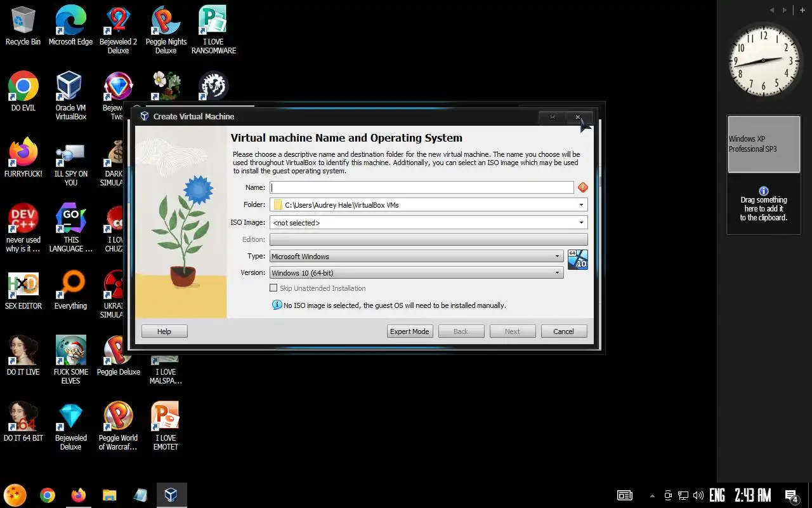Click sidebar next page arrow
Image resolution: width=812 pixels, height=508 pixels.
coord(785,10)
